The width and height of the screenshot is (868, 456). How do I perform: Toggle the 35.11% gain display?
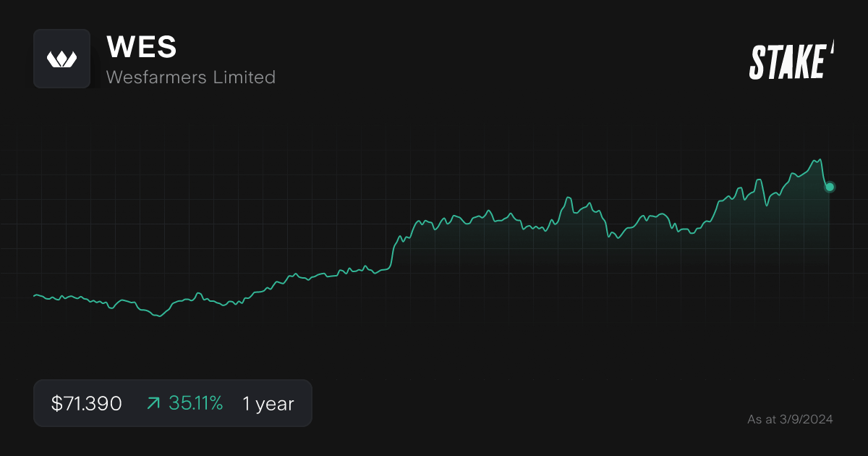coord(195,403)
